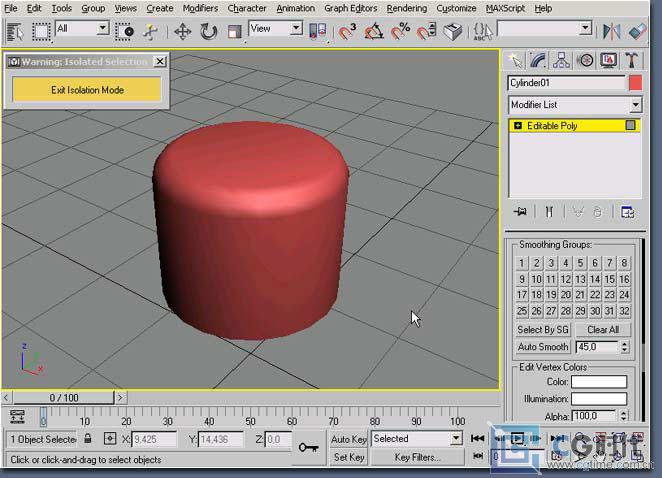This screenshot has width=662, height=478.
Task: Click the vertex Illumination swatch
Action: click(x=599, y=399)
